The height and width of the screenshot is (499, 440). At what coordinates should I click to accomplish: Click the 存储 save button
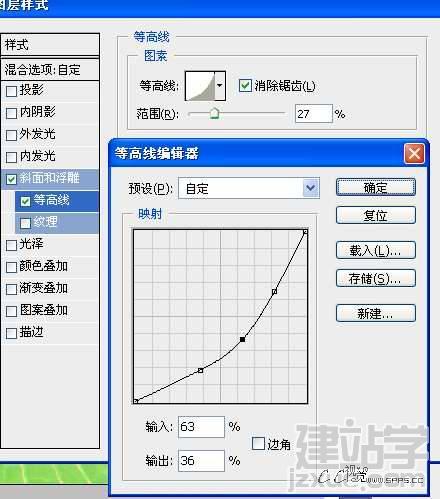376,278
